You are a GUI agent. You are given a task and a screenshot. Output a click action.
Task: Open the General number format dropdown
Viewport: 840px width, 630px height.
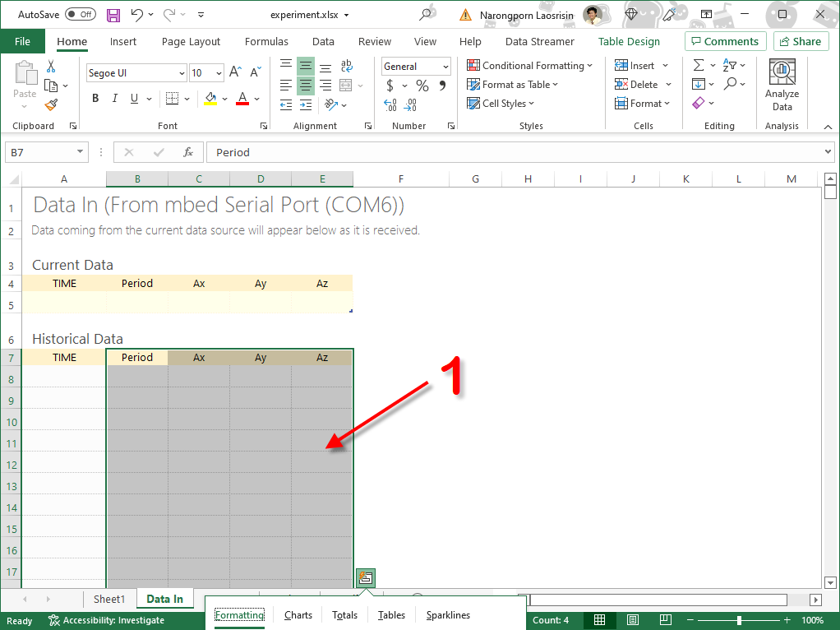tap(445, 67)
